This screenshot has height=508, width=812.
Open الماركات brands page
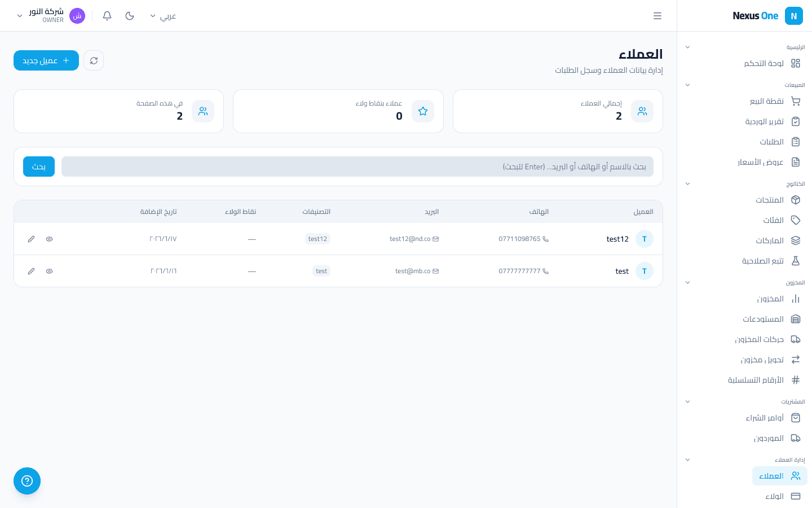(x=778, y=240)
